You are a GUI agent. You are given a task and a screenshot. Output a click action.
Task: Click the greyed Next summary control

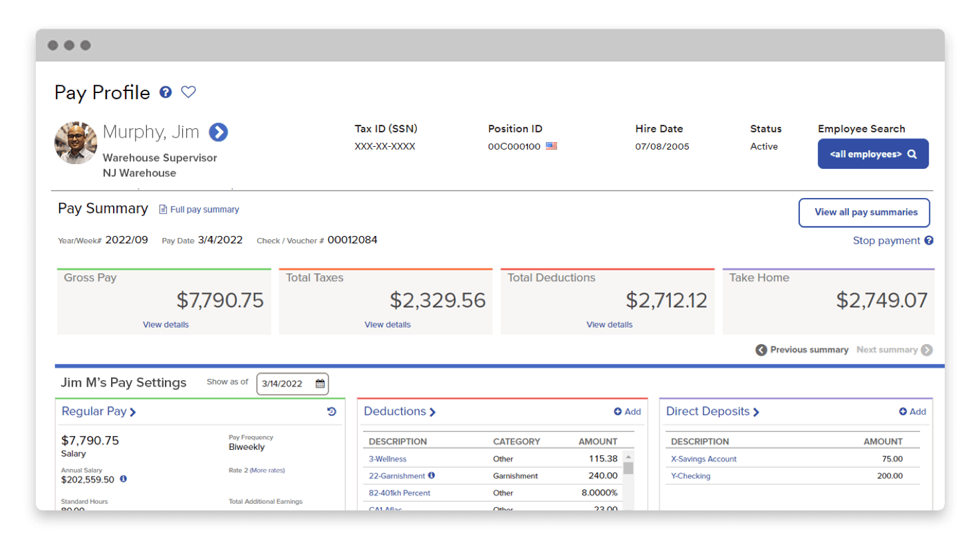(894, 350)
